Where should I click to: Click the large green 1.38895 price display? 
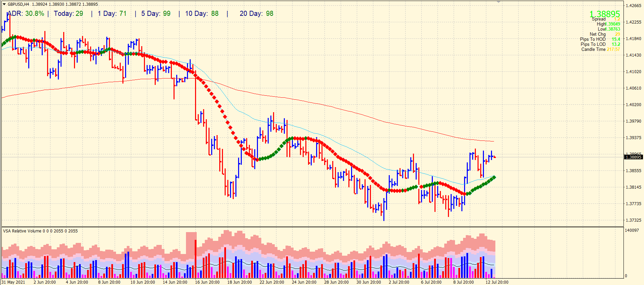(x=605, y=14)
